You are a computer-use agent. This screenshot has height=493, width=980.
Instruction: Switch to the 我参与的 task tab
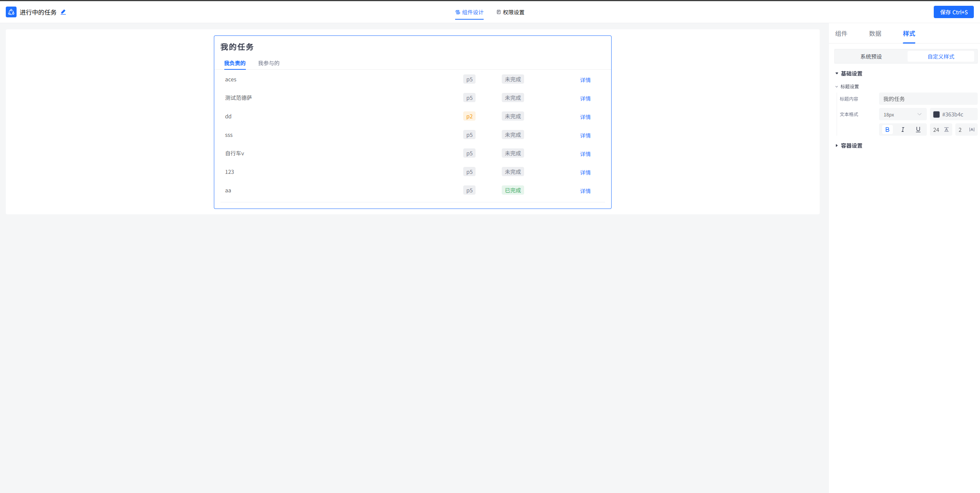point(269,63)
